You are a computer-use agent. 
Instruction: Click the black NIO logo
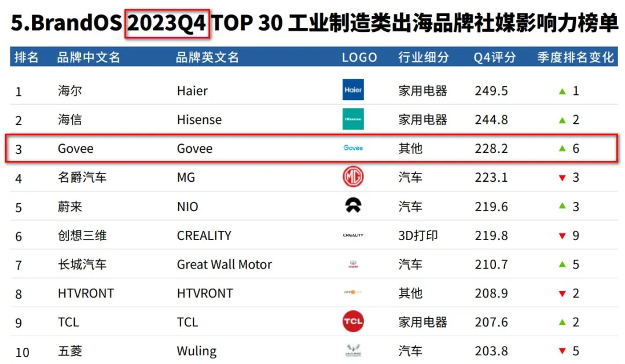coord(353,205)
